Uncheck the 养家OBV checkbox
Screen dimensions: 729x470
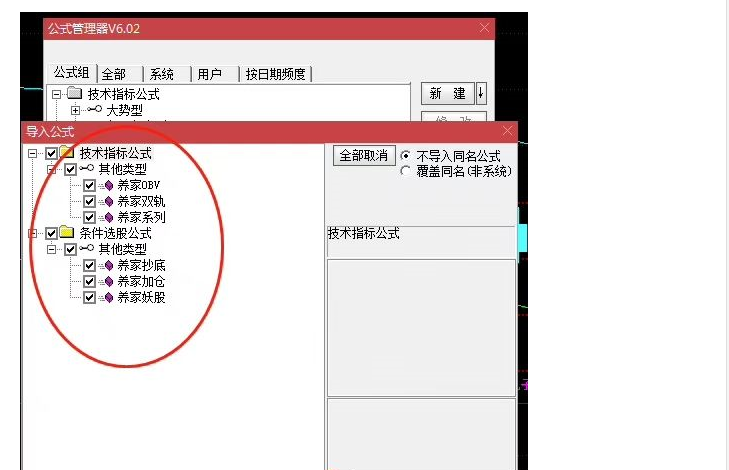pyautogui.click(x=90, y=186)
